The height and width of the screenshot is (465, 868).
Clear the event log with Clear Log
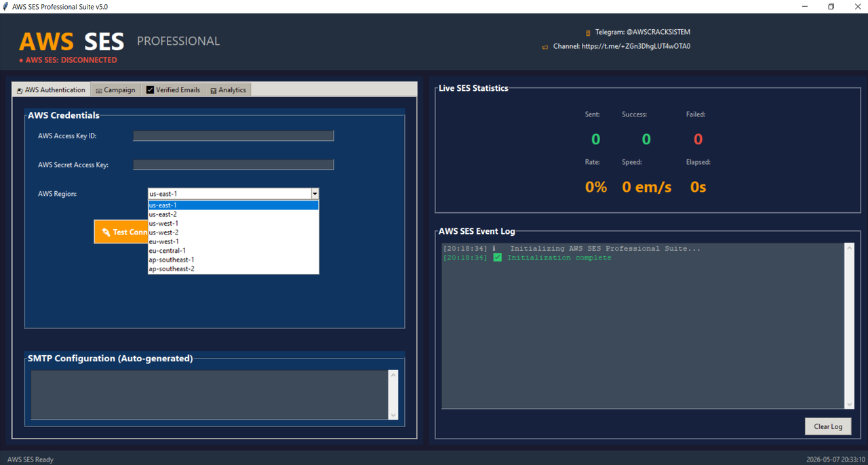(828, 426)
